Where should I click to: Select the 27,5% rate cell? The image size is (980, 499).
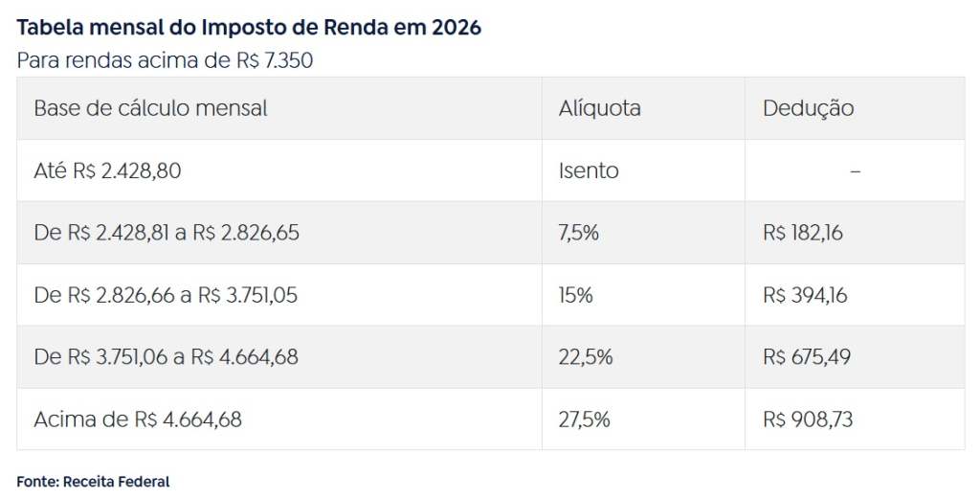pos(586,420)
